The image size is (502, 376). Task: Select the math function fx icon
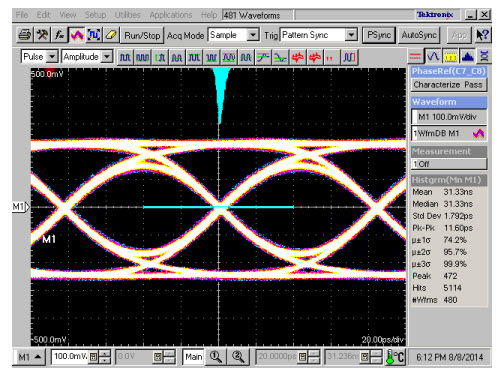[x=59, y=35]
